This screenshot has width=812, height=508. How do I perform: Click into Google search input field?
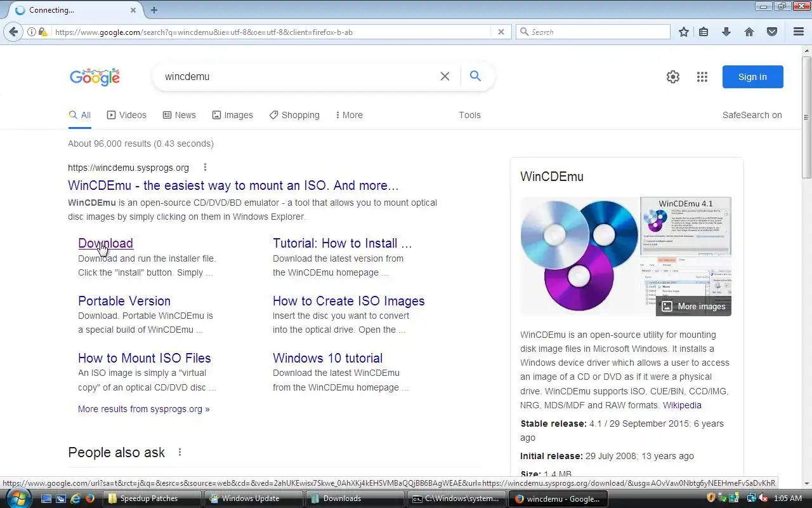click(298, 76)
